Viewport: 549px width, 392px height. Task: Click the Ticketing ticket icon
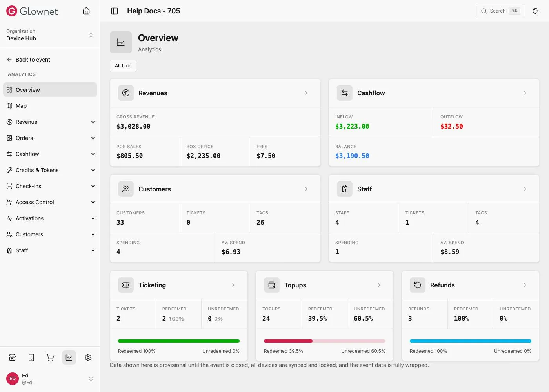tap(126, 285)
